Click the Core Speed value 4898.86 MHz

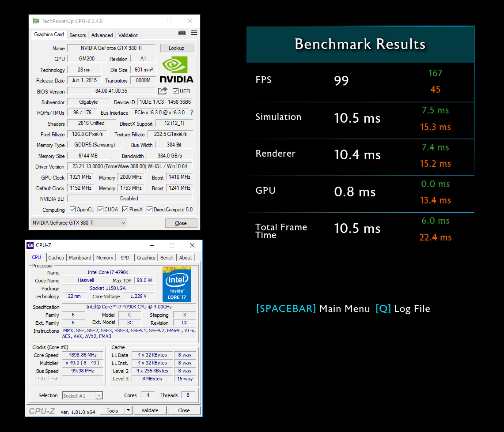(x=83, y=355)
